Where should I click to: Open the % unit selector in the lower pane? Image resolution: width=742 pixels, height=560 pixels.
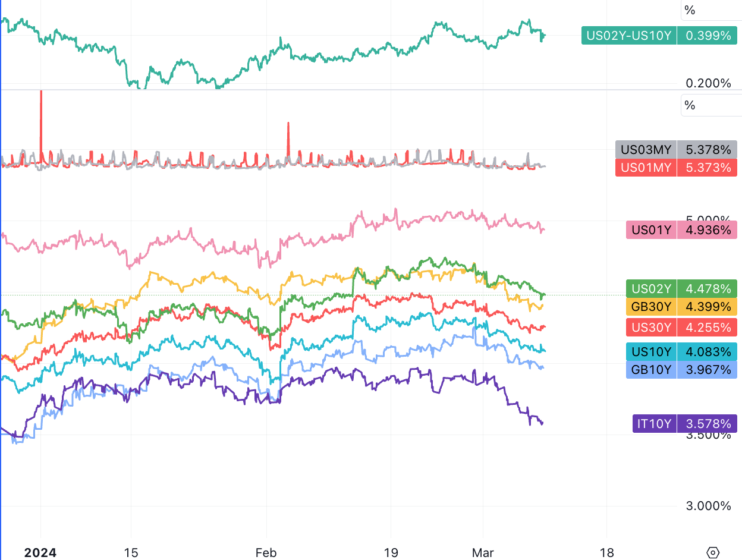(690, 105)
